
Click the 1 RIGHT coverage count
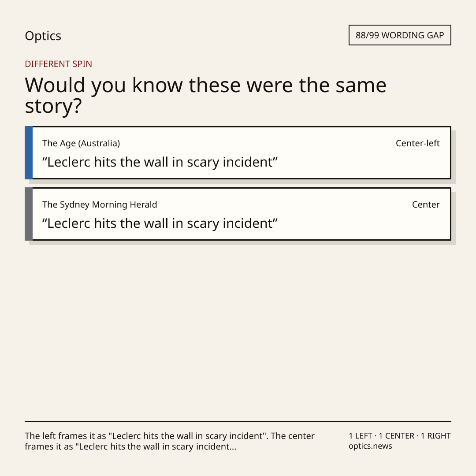435,436
